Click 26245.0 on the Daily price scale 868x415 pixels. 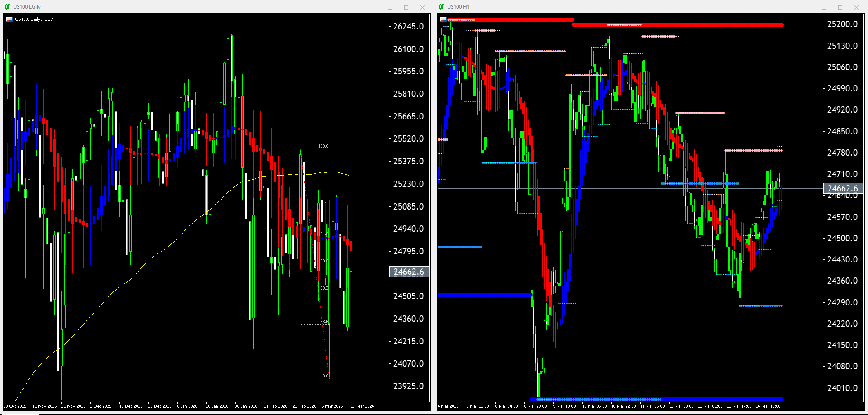click(408, 26)
